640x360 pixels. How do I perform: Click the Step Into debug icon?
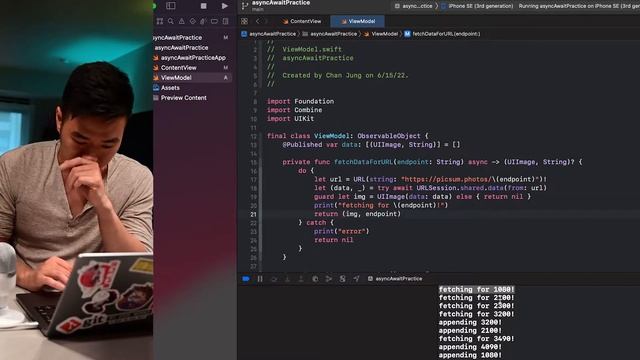[x=287, y=279]
